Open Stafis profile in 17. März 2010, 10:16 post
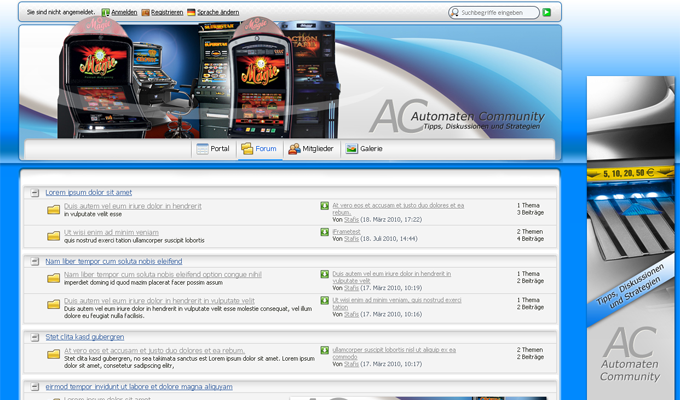Image resolution: width=680 pixels, height=400 pixels. [x=351, y=314]
